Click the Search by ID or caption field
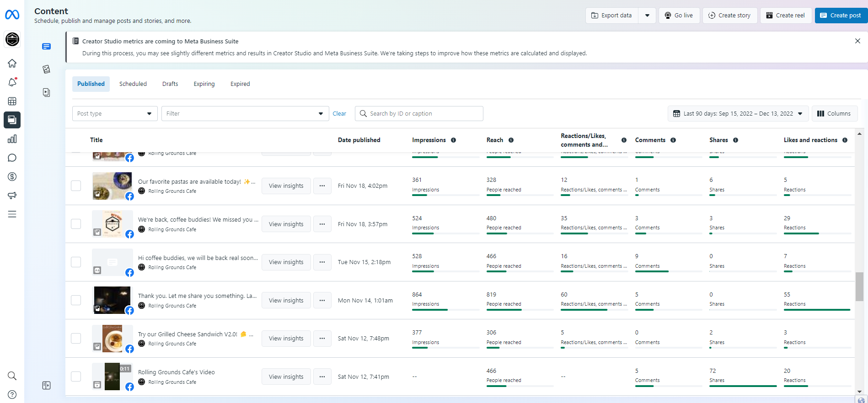Image resolution: width=868 pixels, height=403 pixels. [x=423, y=114]
